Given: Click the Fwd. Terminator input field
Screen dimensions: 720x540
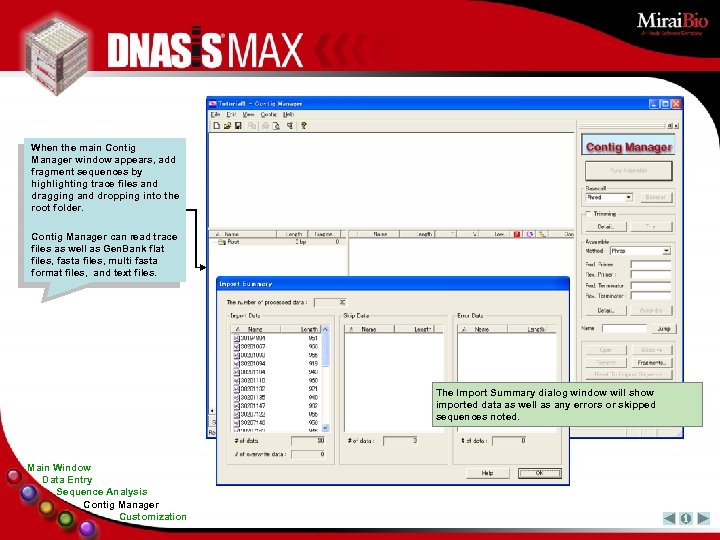Looking at the screenshot, I should click(651, 286).
